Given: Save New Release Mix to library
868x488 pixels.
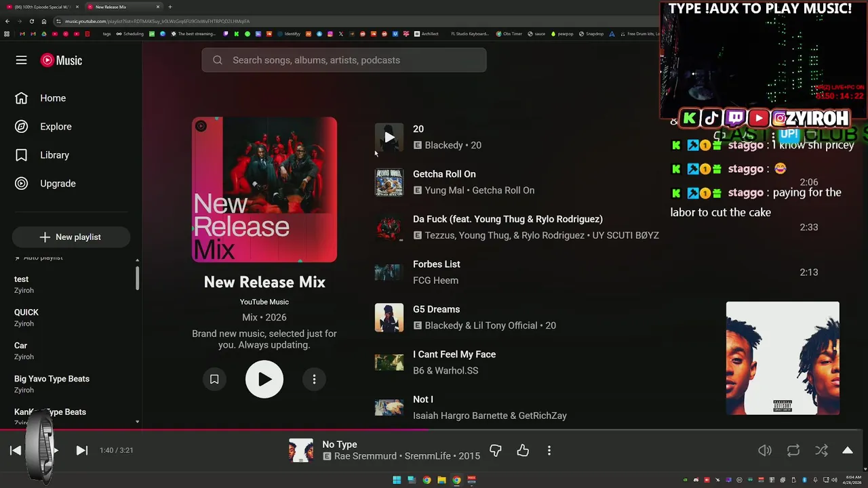Looking at the screenshot, I should (214, 380).
